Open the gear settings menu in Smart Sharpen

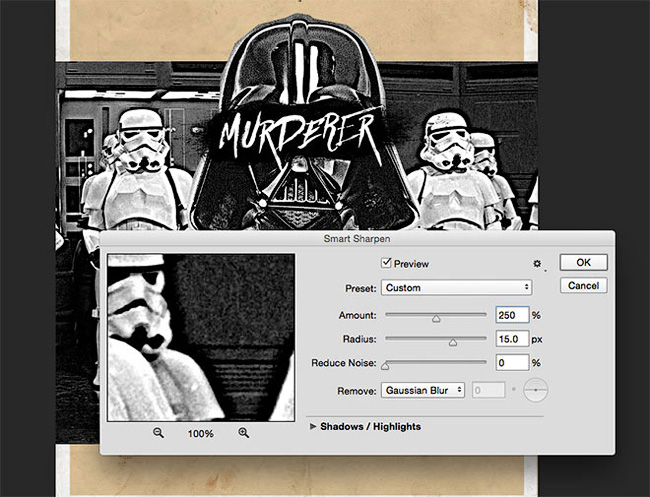(x=538, y=264)
